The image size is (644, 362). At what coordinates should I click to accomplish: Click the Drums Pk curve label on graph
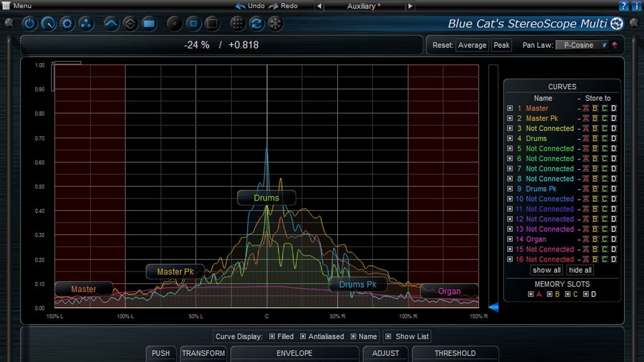(x=358, y=284)
